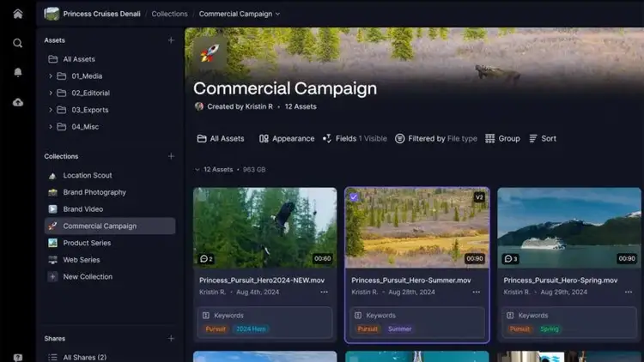Image resolution: width=644 pixels, height=362 pixels.
Task: Add a collection with Collections plus icon
Action: [171, 156]
